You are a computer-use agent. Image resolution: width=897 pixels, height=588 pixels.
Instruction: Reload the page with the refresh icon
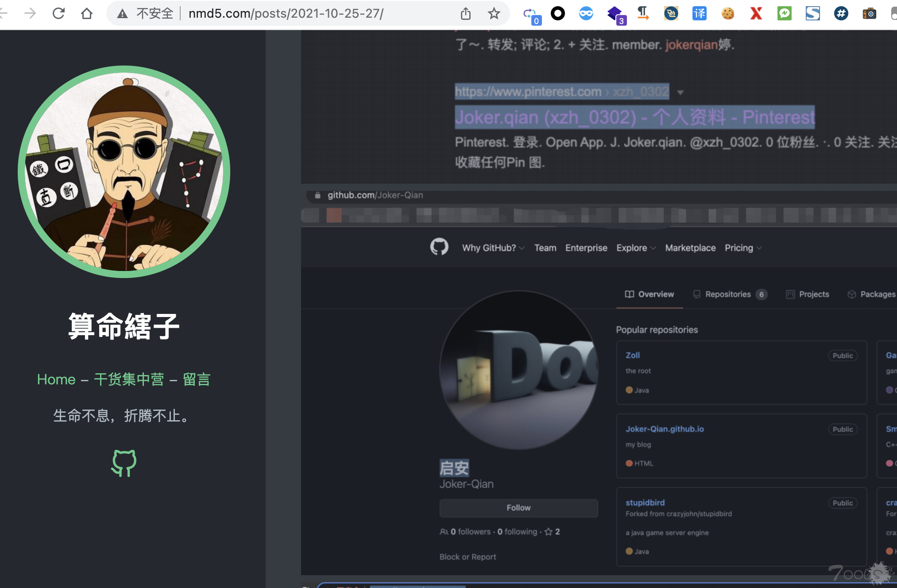[58, 13]
